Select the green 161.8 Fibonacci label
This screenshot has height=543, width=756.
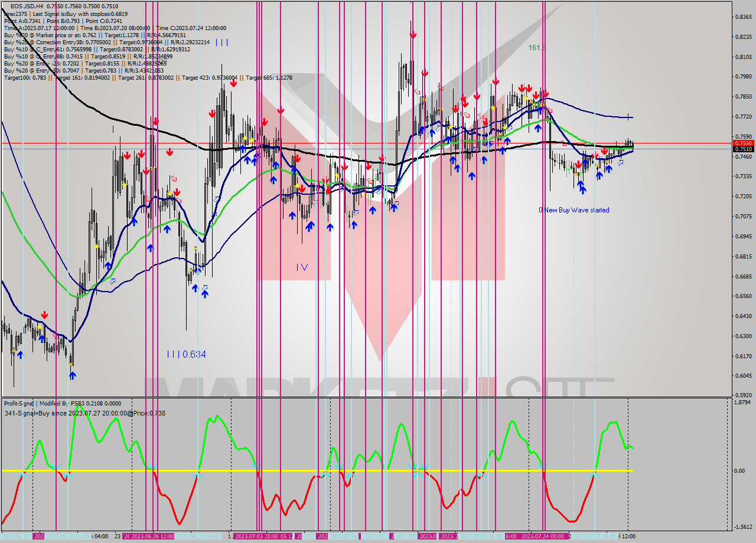tap(536, 47)
